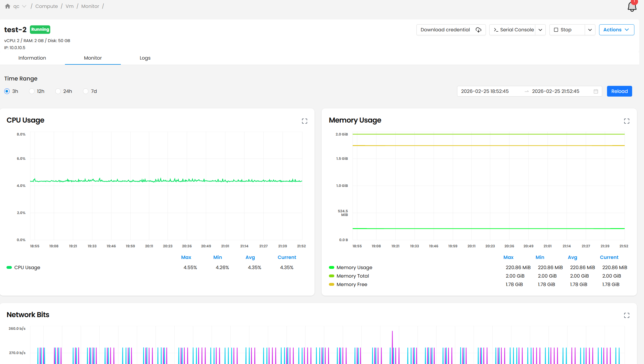
Task: Click the cloud download icon for credentials
Action: [x=479, y=30]
